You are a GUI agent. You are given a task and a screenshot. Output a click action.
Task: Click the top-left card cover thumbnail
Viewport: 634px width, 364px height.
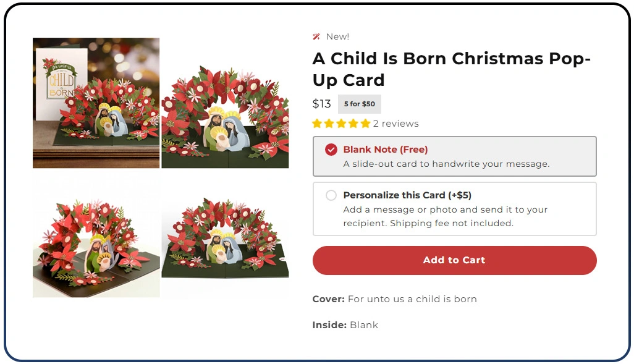click(x=95, y=102)
